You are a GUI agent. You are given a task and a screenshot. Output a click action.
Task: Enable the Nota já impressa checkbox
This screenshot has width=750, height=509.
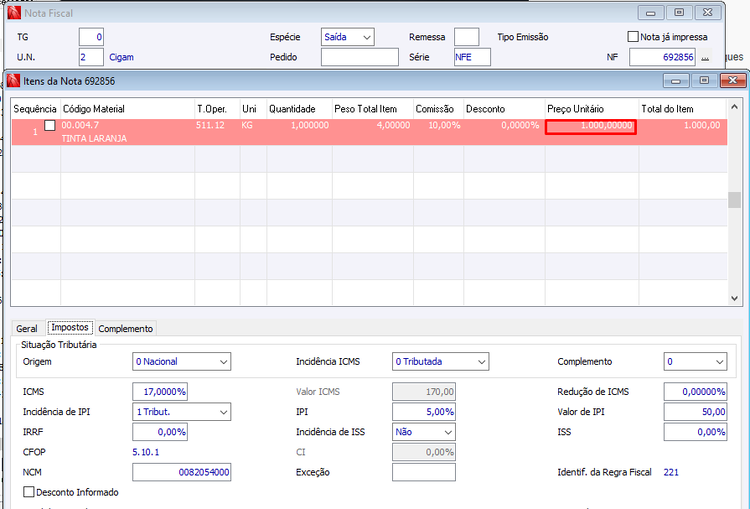click(x=633, y=36)
